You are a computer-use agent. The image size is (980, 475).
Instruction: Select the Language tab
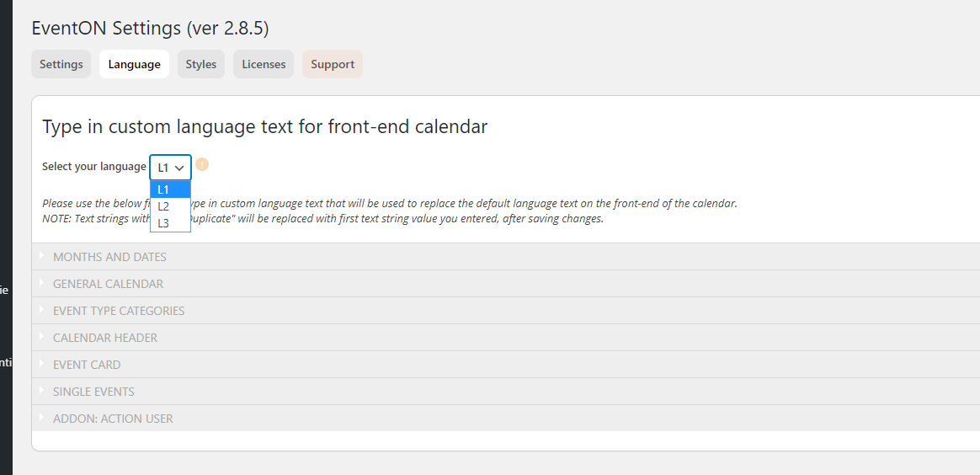click(x=134, y=64)
